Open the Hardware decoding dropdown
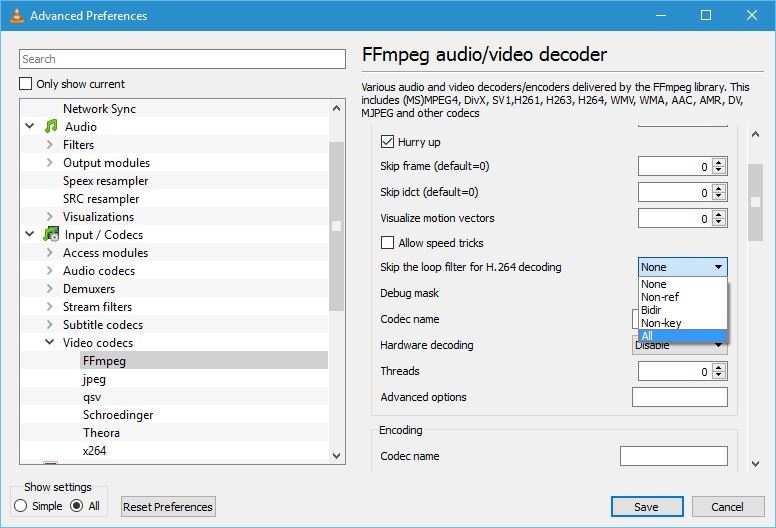Screen dimensions: 776x528 pos(679,345)
